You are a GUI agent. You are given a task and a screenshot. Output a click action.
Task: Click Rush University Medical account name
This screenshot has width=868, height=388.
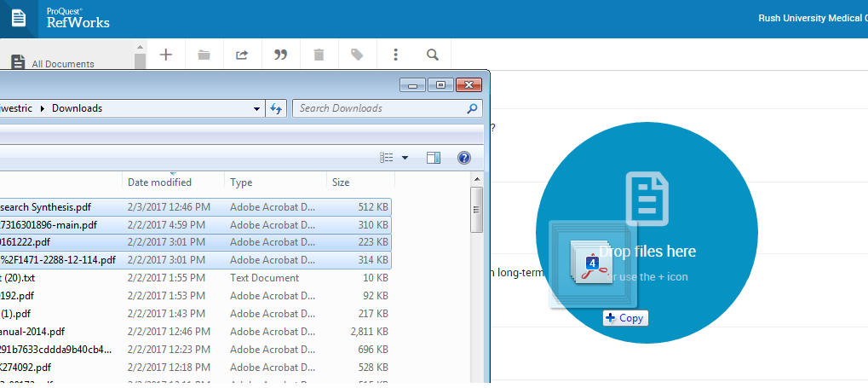click(x=813, y=18)
